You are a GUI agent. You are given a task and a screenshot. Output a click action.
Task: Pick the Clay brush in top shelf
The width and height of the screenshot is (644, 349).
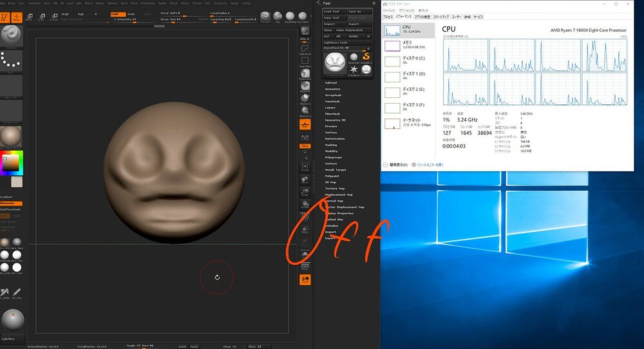click(x=278, y=17)
